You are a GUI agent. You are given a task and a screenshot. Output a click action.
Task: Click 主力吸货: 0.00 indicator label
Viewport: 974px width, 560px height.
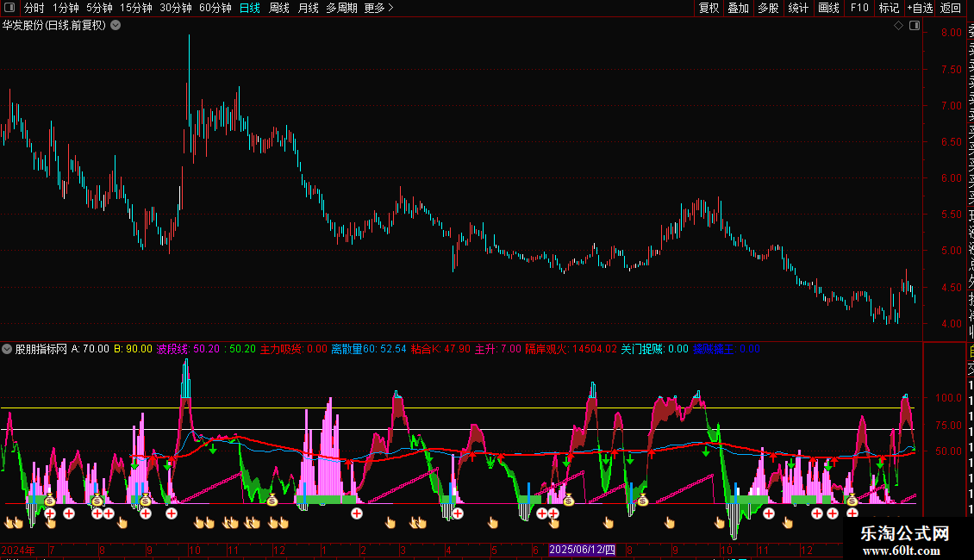[293, 349]
